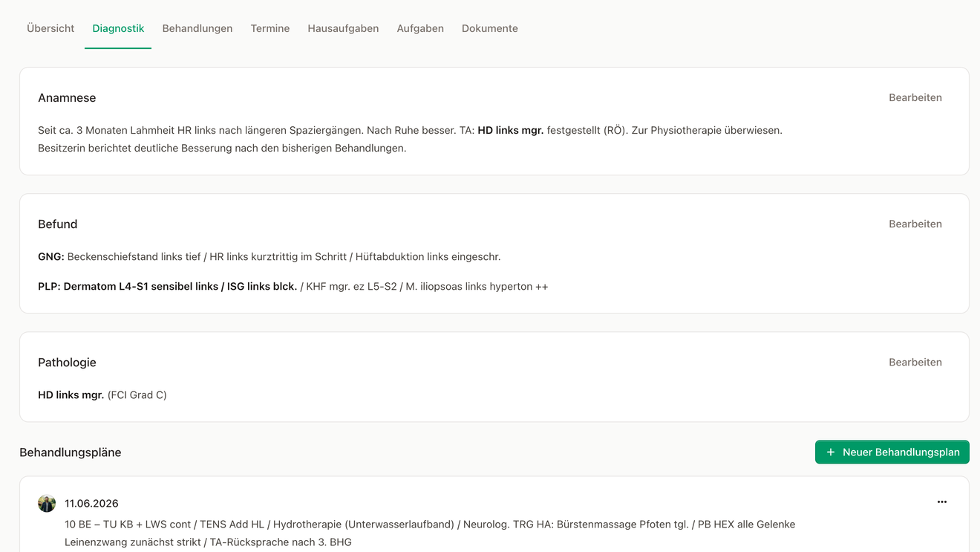980x552 pixels.
Task: Click 'Besitzerin berichtet deutliche Besserung' line
Action: click(222, 148)
